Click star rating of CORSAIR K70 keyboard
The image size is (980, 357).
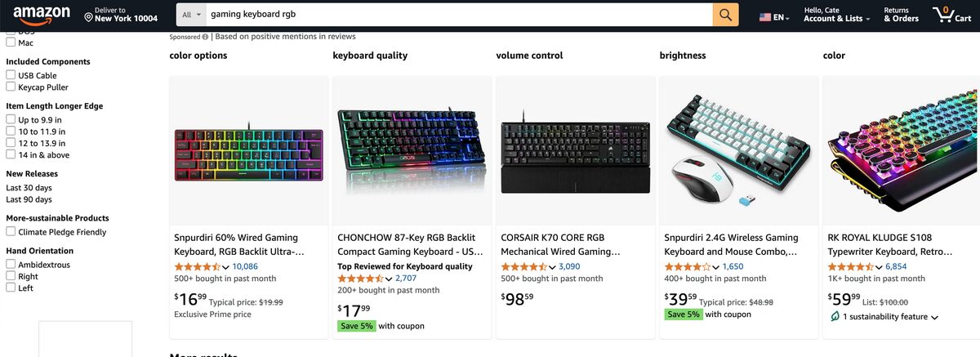pyautogui.click(x=523, y=267)
